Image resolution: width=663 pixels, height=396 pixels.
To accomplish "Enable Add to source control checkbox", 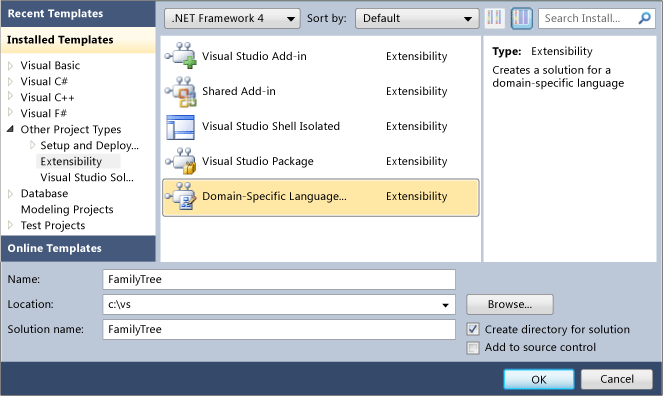I will pos(473,348).
